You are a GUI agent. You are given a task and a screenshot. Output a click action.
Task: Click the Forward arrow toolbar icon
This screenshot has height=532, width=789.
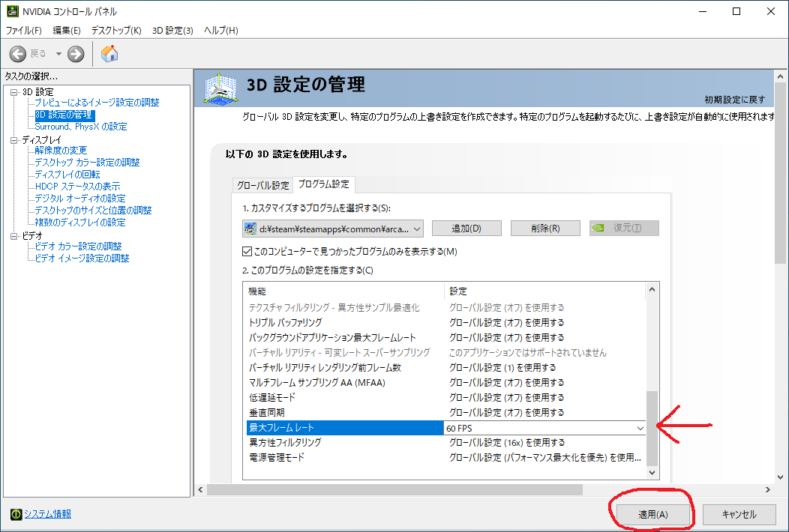[x=76, y=54]
